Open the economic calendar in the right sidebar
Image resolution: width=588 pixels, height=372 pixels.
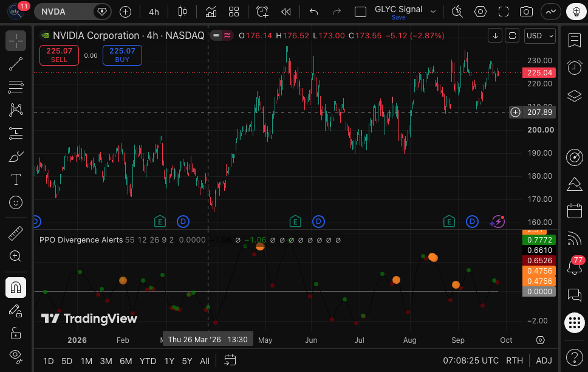(575, 211)
